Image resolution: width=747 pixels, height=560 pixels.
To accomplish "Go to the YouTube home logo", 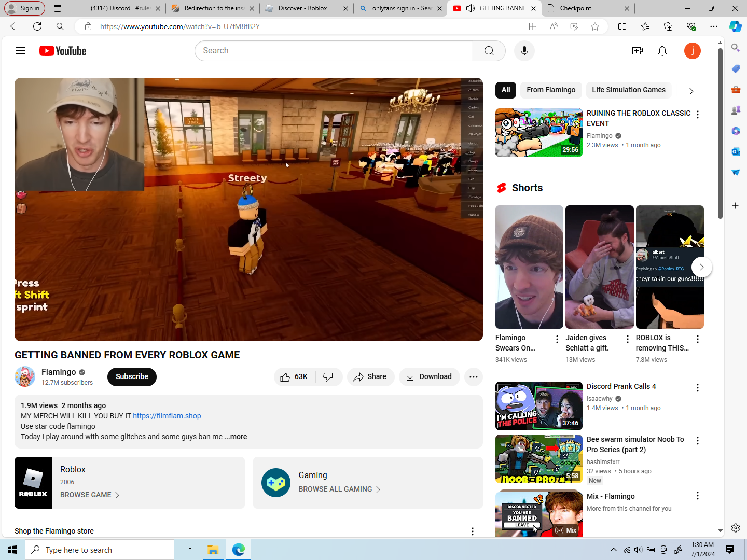I will coord(63,51).
